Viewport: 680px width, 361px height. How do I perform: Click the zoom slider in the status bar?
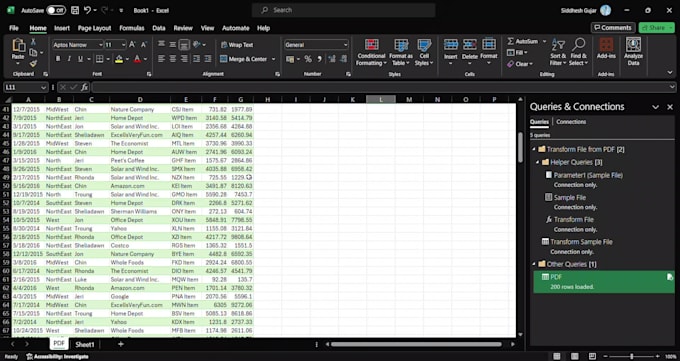(x=631, y=357)
